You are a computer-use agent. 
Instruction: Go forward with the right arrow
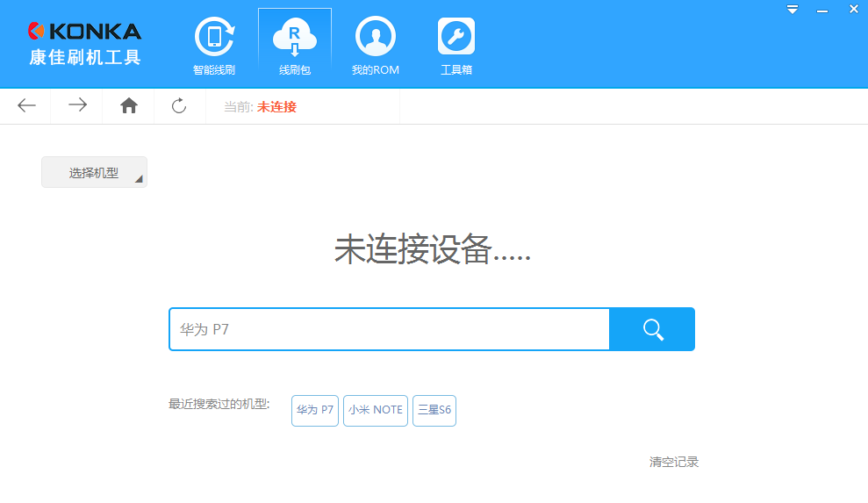(x=77, y=105)
